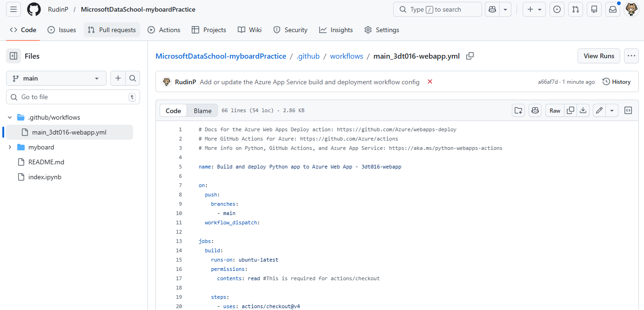Go to GitHub homepage via Octocat logo
644x310 pixels.
click(x=34, y=9)
